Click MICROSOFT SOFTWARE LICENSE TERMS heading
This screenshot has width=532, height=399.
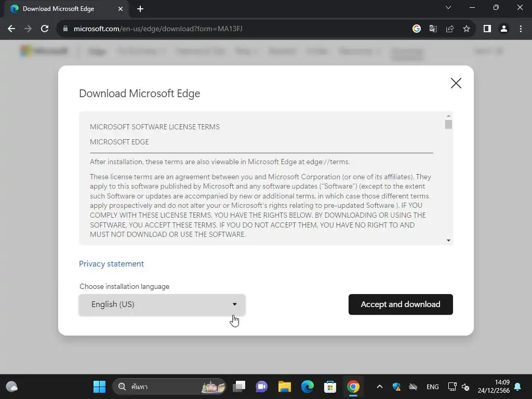(155, 127)
